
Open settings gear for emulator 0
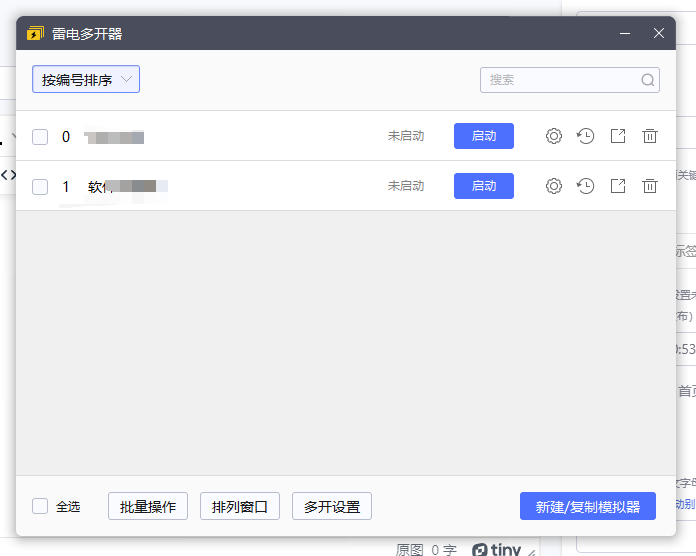click(x=554, y=136)
